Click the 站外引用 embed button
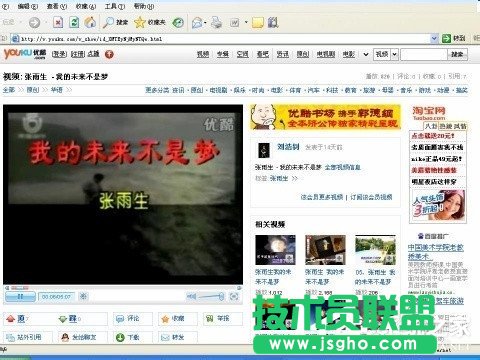 click(28, 337)
